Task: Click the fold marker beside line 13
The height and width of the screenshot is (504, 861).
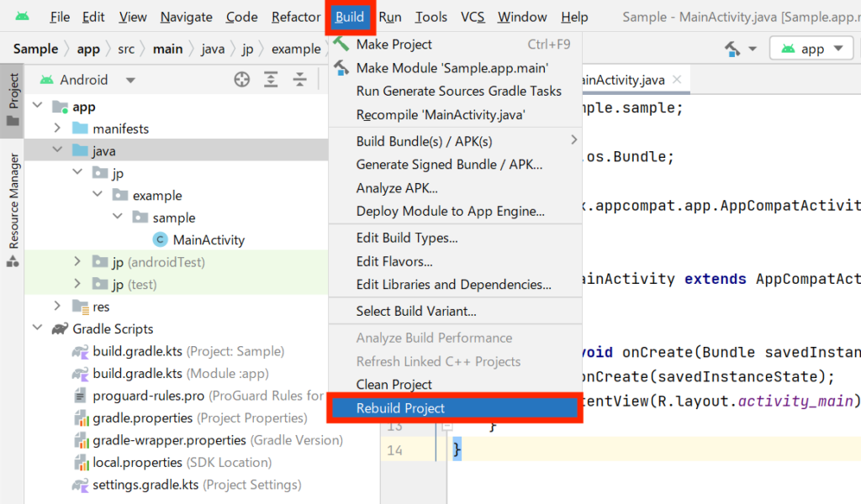Action: coord(447,426)
